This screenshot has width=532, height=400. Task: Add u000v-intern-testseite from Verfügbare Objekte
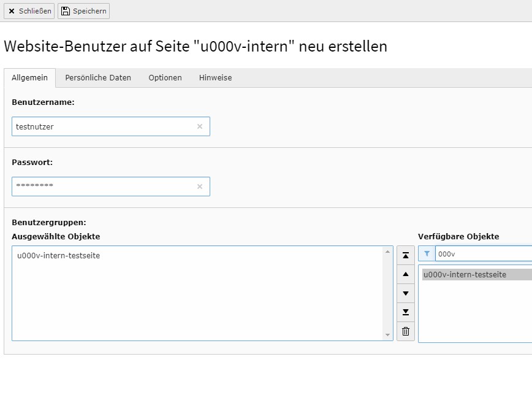pyautogui.click(x=465, y=275)
